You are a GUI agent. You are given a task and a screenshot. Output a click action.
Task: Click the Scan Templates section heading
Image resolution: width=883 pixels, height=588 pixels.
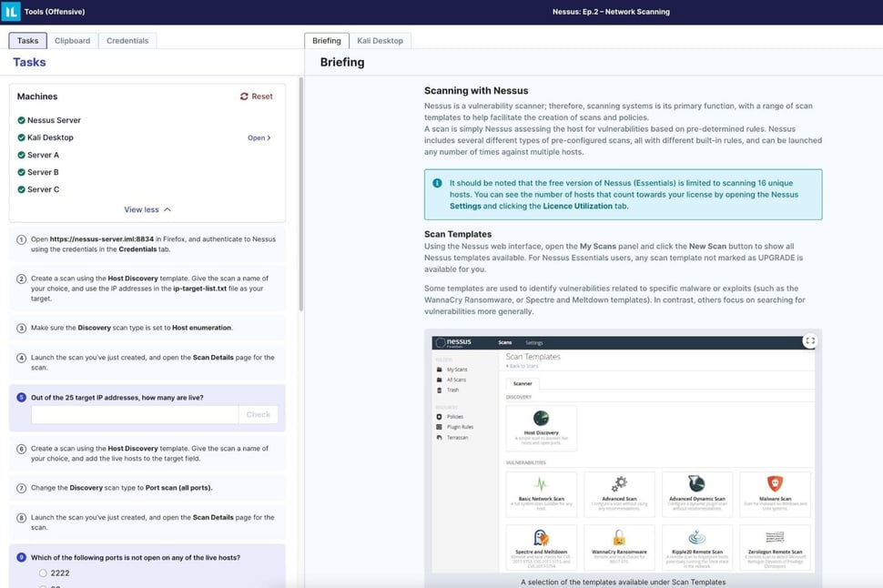click(x=458, y=234)
